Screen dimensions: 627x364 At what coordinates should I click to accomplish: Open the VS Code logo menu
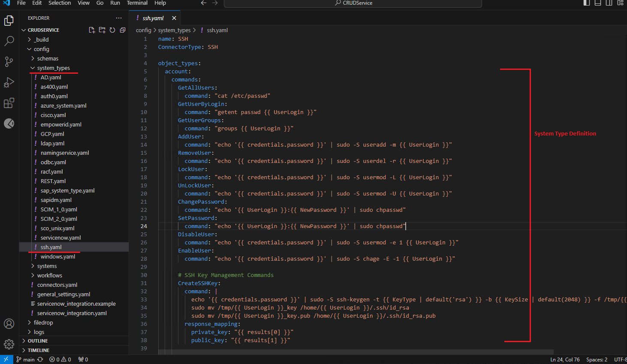6,3
